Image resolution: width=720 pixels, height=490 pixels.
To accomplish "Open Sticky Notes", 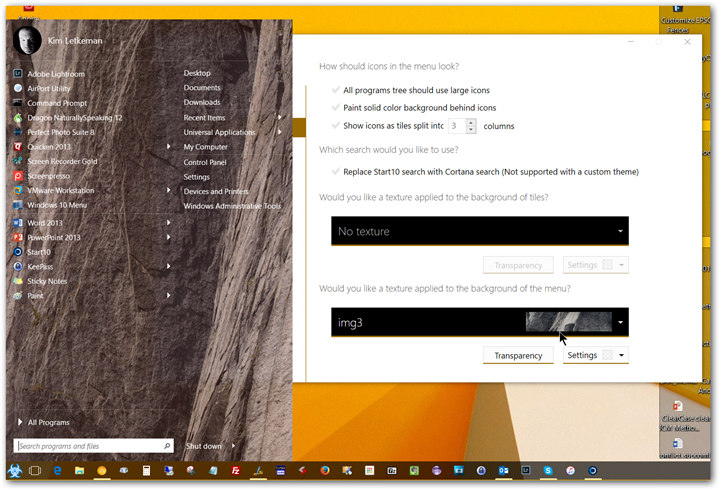I will tap(47, 282).
